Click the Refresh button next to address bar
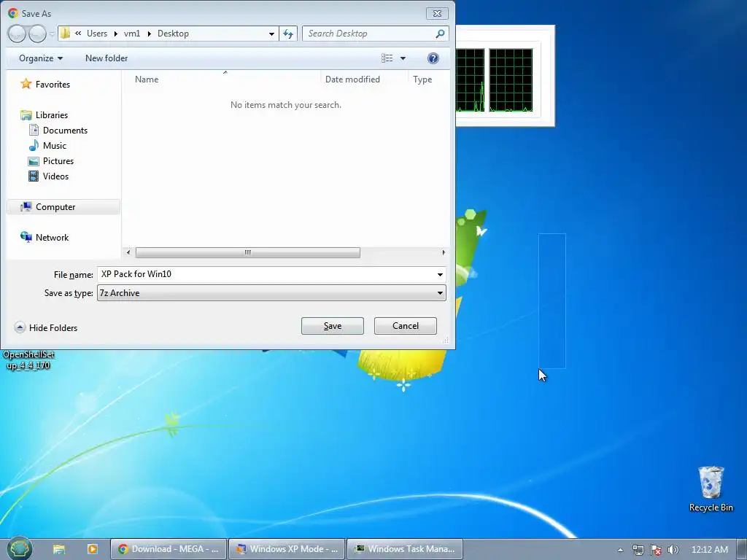747x560 pixels. (288, 34)
